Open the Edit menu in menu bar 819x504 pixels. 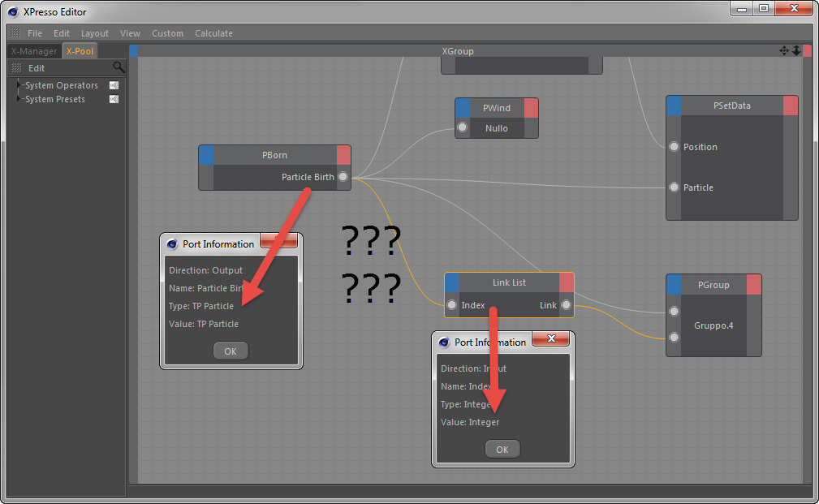click(x=61, y=33)
